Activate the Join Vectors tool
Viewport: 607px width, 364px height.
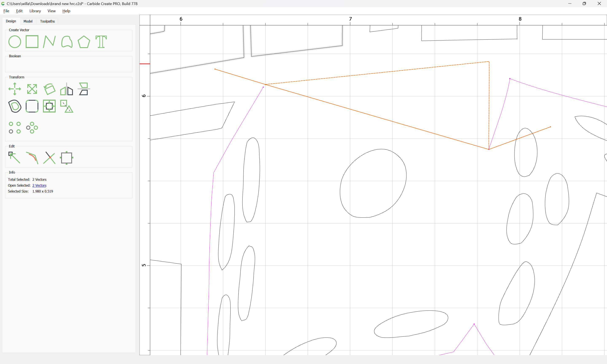pyautogui.click(x=32, y=158)
